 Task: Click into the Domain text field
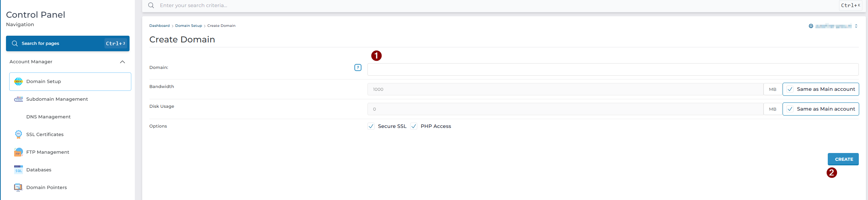612,70
